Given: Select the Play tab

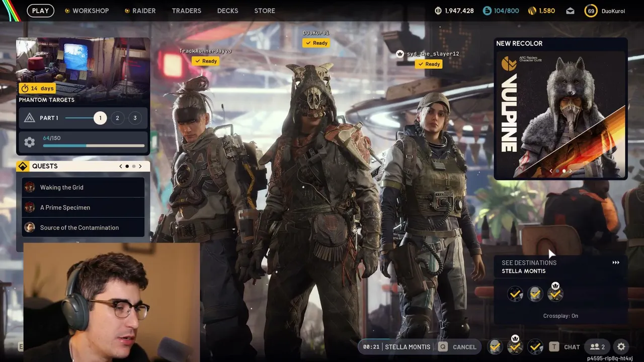Looking at the screenshot, I should click(40, 11).
